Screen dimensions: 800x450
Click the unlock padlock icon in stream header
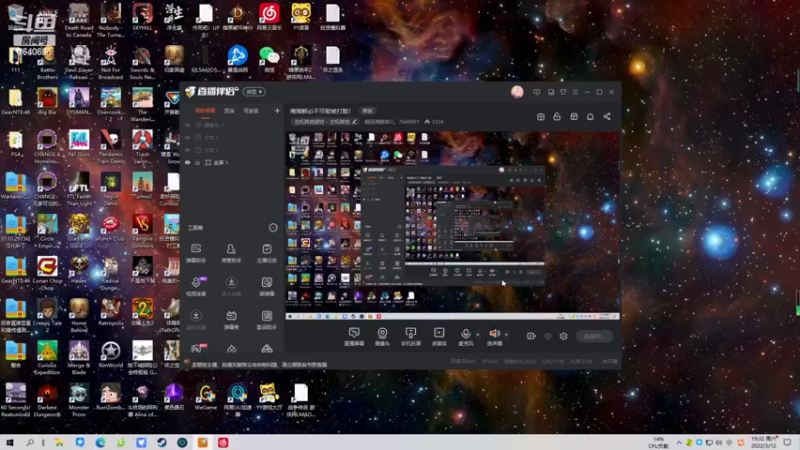coord(557,117)
